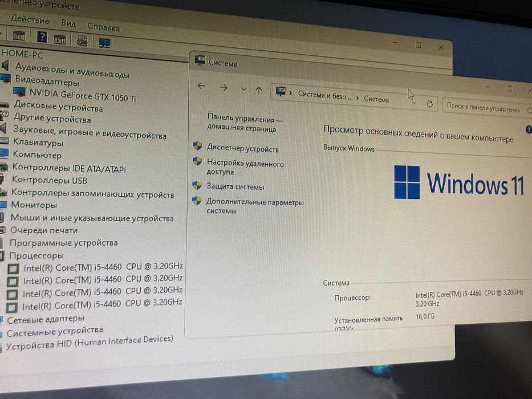Open Дополнительные параметры системы link
The image size is (532, 399).
[x=255, y=206]
